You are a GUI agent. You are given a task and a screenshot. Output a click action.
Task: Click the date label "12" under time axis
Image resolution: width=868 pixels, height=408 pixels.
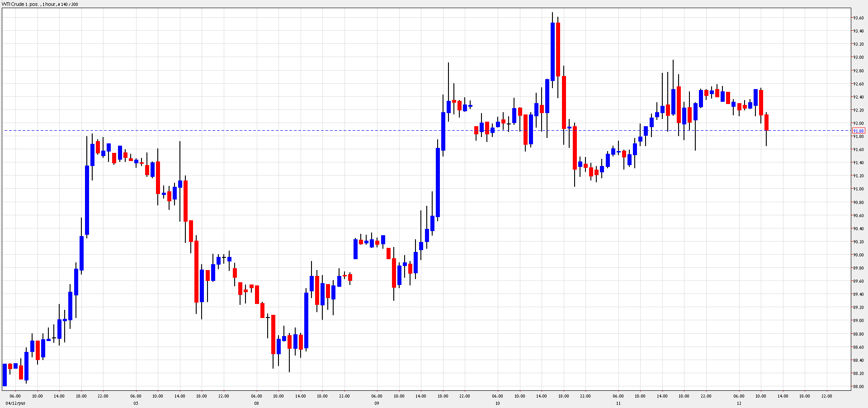pos(739,403)
